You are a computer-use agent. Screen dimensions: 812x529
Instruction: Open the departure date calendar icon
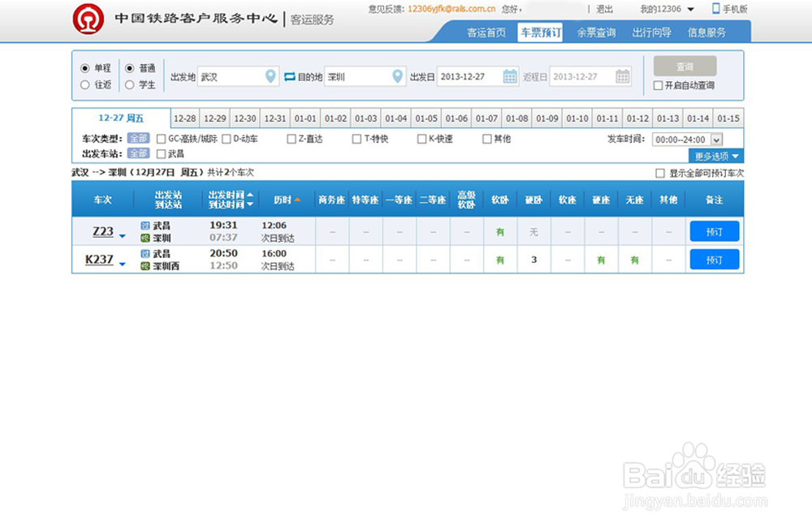click(x=508, y=75)
